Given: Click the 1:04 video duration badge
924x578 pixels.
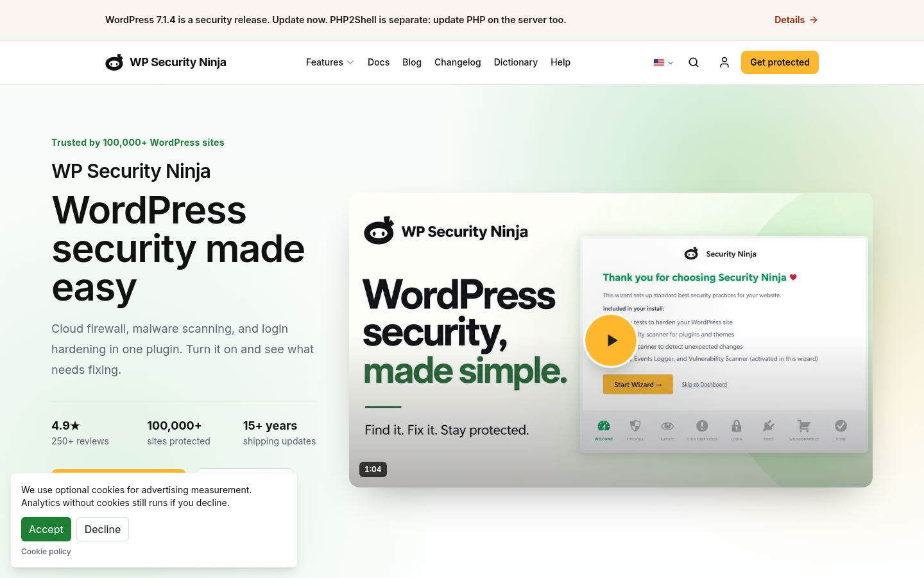Looking at the screenshot, I should tap(373, 469).
